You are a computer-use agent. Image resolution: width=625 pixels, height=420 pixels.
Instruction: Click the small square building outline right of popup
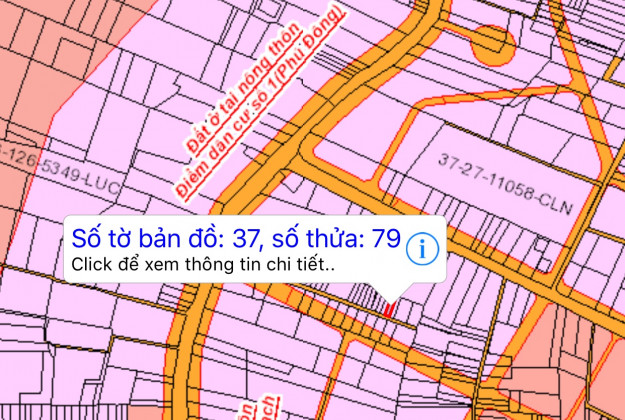543,244
